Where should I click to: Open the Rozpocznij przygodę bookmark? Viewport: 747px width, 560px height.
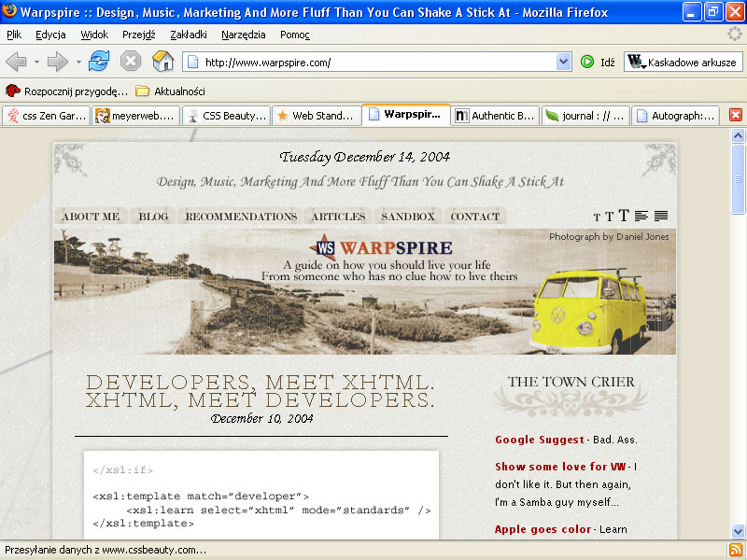pyautogui.click(x=66, y=91)
